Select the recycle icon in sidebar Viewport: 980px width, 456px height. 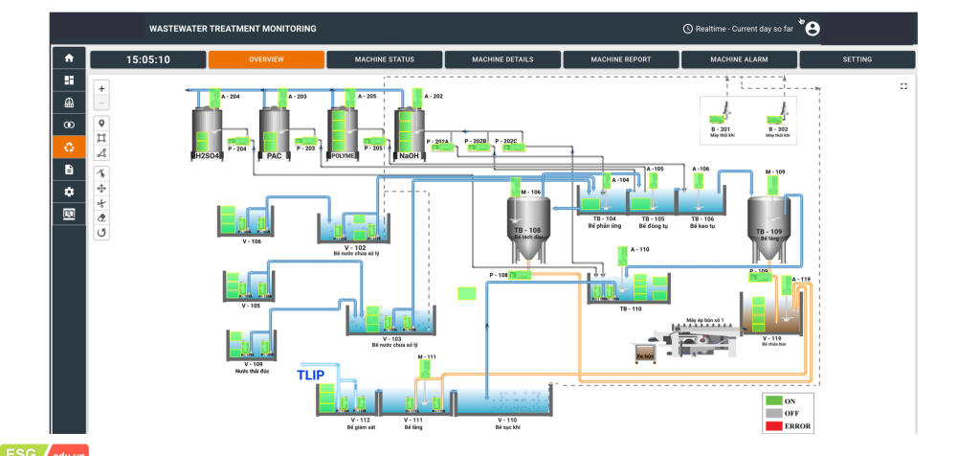pos(68,148)
